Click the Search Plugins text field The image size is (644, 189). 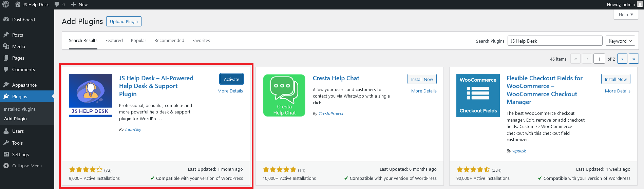(x=554, y=41)
